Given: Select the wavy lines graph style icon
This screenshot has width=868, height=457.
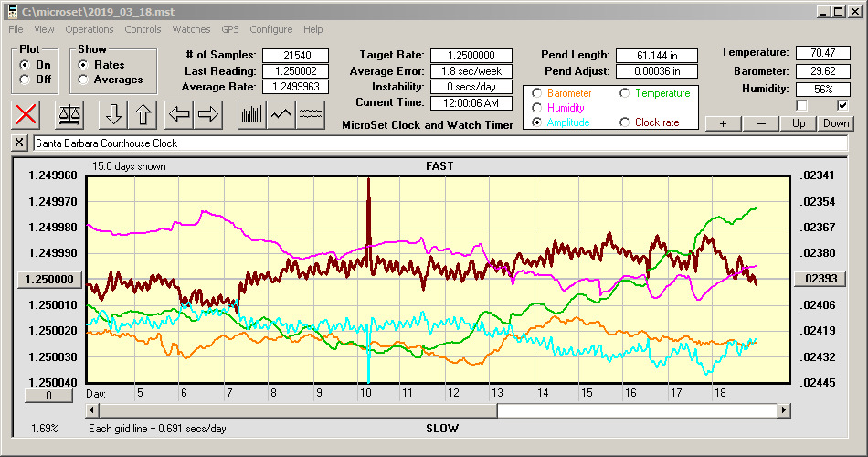Looking at the screenshot, I should tap(311, 114).
